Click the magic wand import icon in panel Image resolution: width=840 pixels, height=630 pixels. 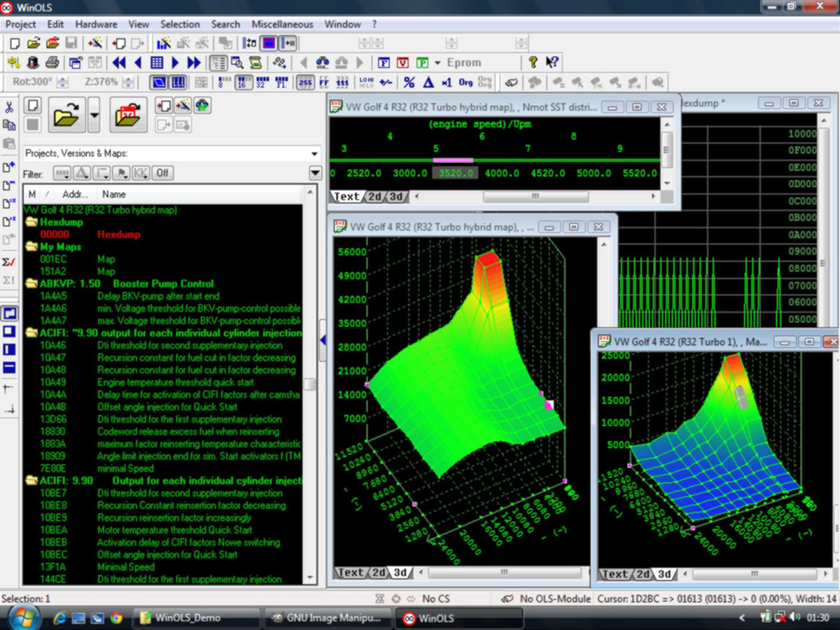click(x=183, y=106)
